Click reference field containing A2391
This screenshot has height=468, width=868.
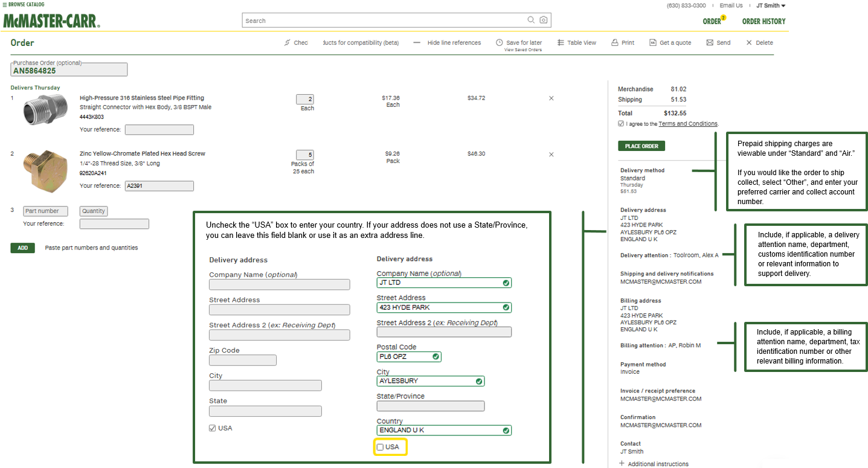click(x=159, y=186)
